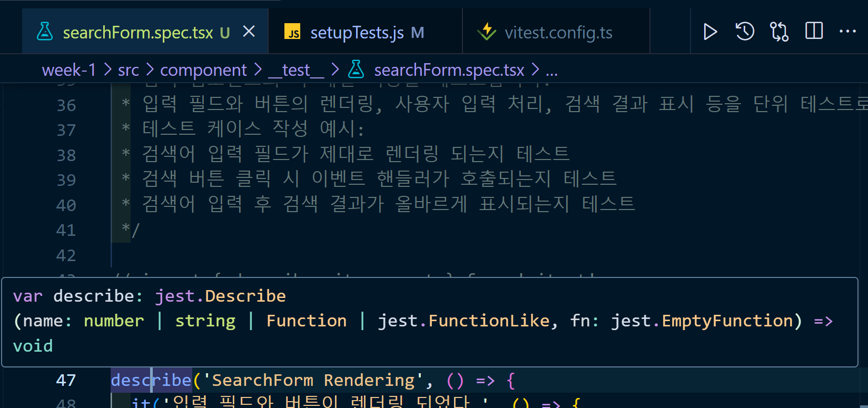Click jest.EmptyFunction in the hover tooltip

point(702,321)
